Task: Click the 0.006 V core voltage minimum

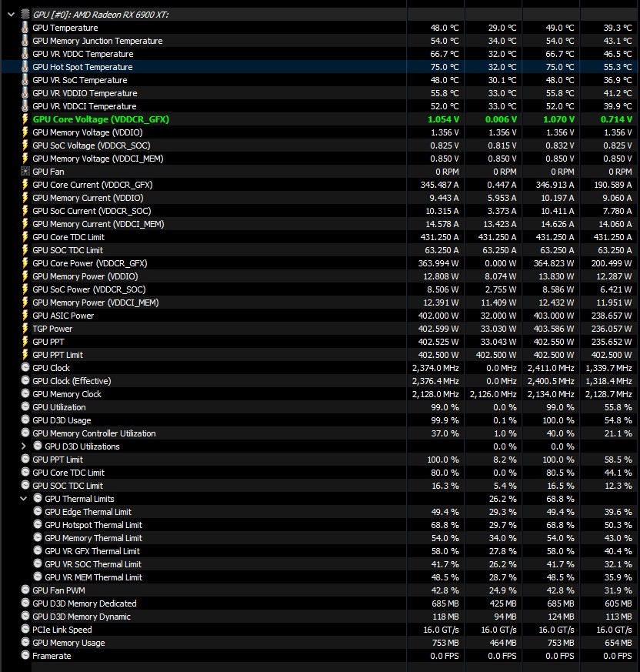Action: coord(502,119)
